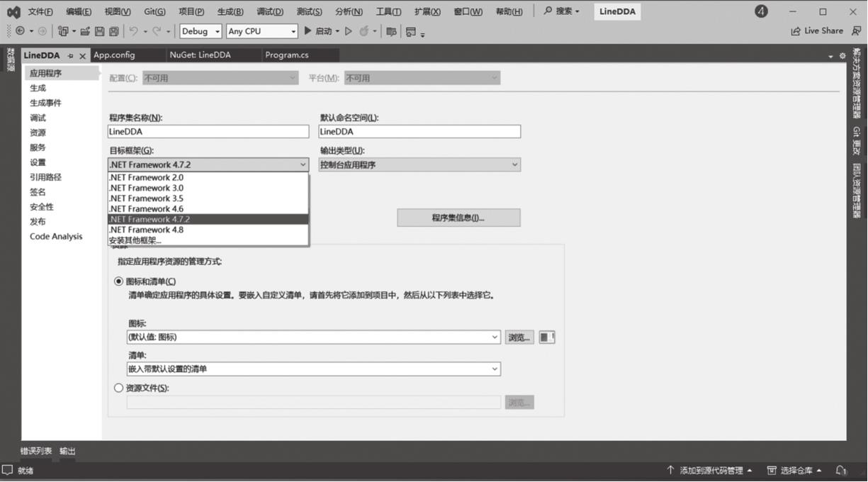Image resolution: width=868 pixels, height=482 pixels.
Task: Open the 输出 panel tab
Action: coord(67,451)
